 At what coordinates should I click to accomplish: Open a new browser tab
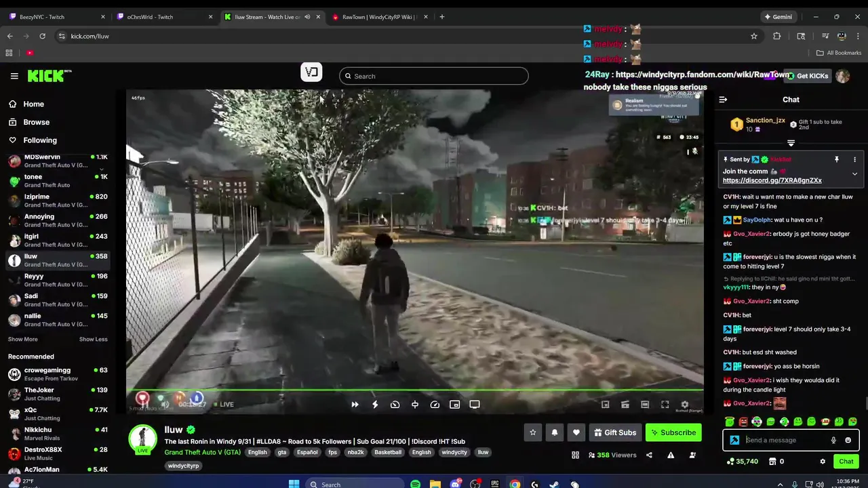point(442,17)
